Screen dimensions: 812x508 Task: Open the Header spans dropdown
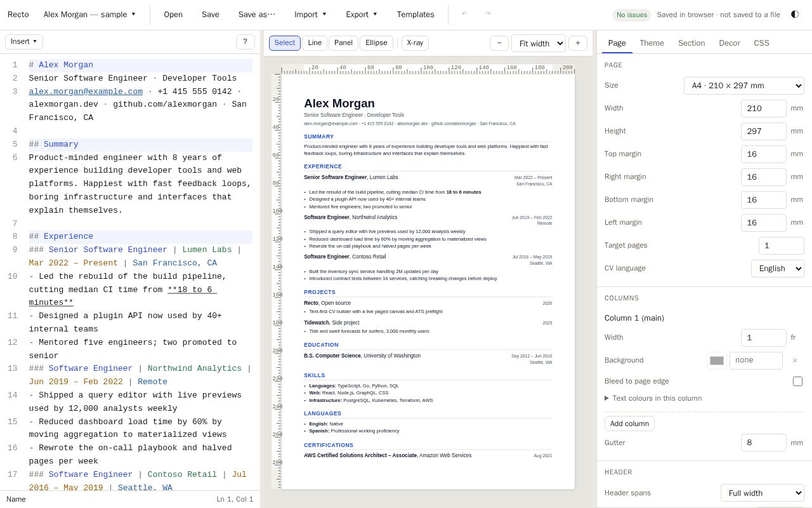click(763, 493)
